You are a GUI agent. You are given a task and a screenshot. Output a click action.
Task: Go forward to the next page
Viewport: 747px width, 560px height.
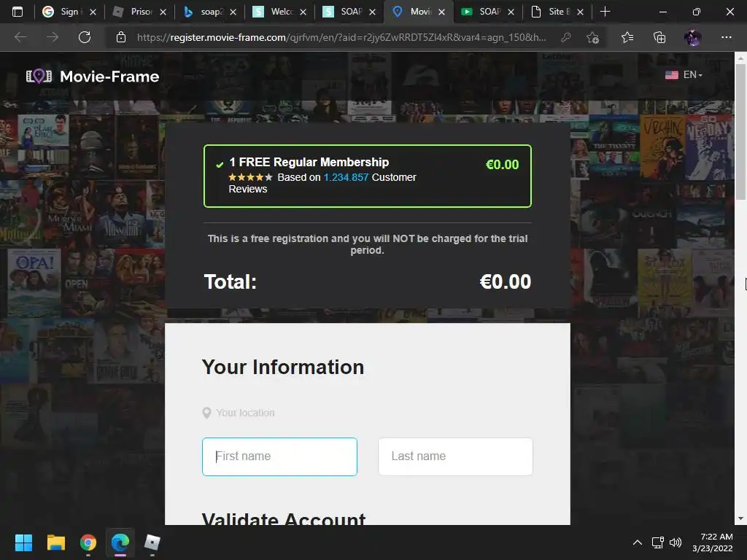point(53,37)
